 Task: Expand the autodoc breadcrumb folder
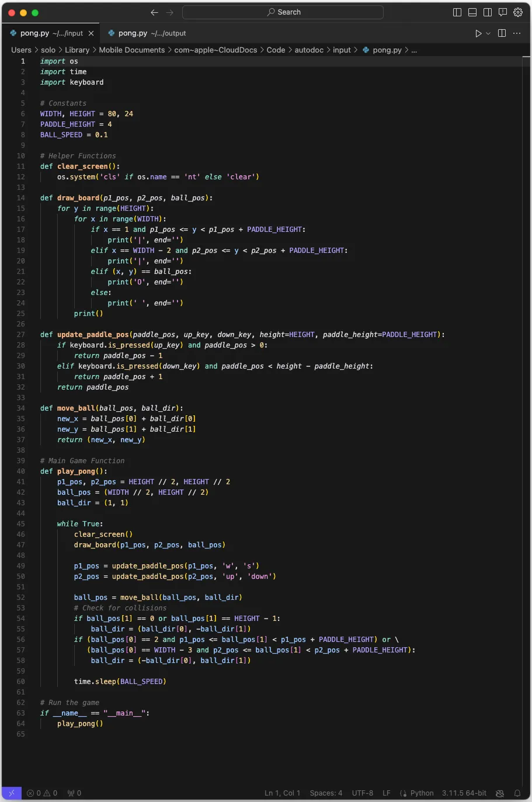[309, 50]
